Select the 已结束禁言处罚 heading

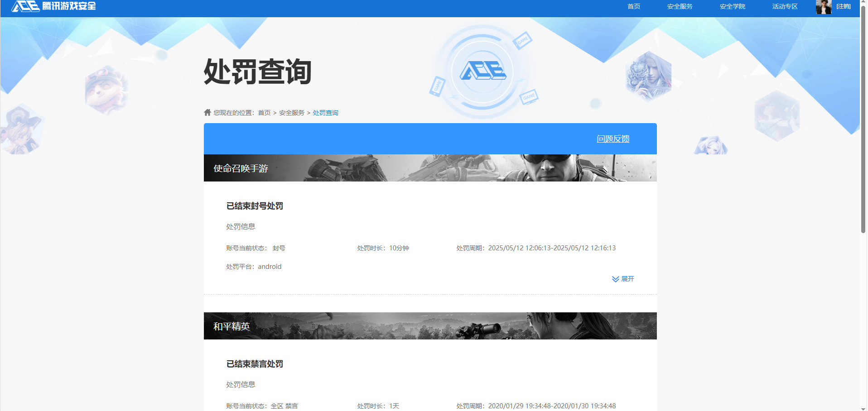coord(255,364)
